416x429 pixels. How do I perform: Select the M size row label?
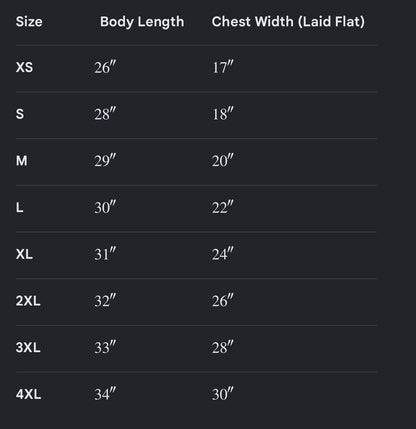22,161
